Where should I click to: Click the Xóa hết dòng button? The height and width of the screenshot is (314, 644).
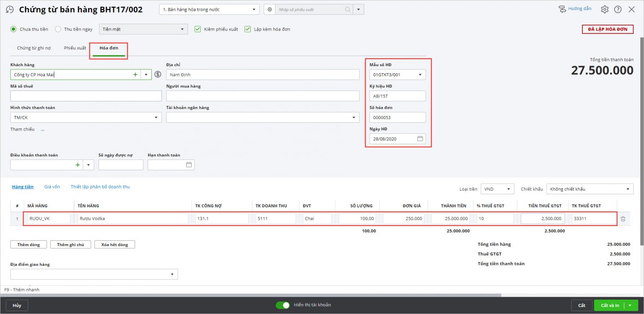coord(115,245)
